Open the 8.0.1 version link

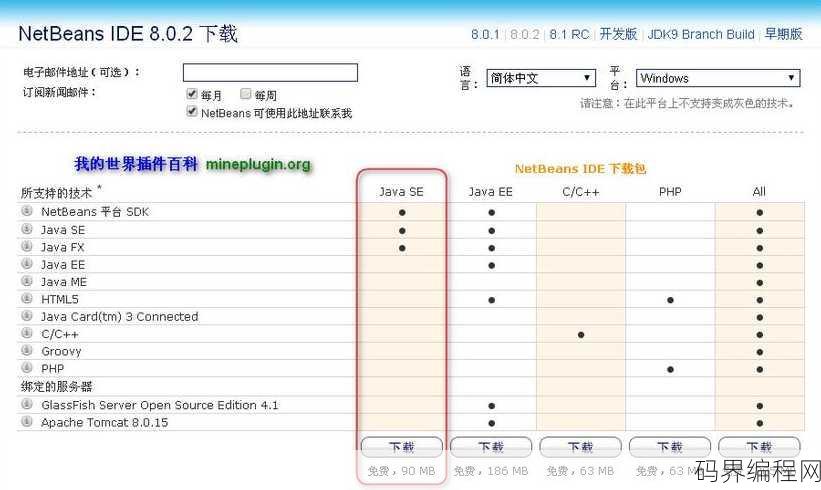click(x=485, y=35)
